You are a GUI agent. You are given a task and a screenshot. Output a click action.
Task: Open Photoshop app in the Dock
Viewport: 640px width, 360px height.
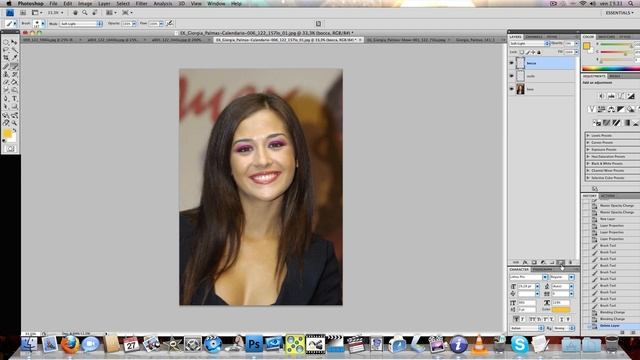pyautogui.click(x=253, y=344)
